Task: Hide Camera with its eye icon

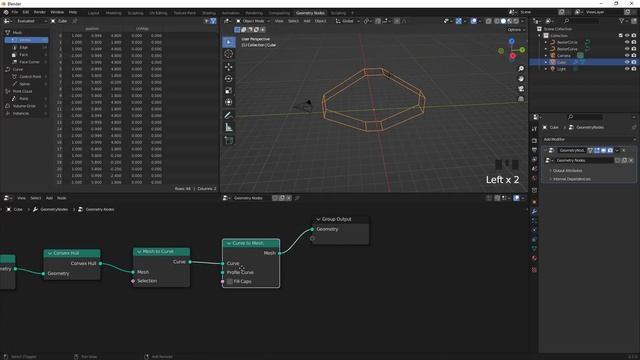Action: [x=627, y=55]
